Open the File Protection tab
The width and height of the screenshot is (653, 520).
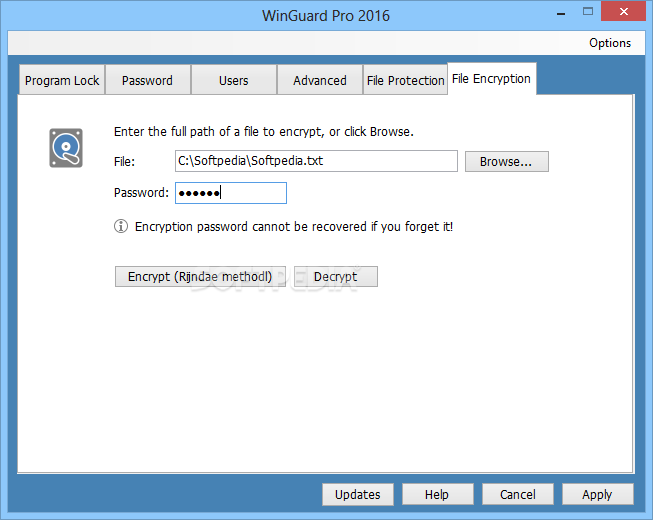[x=406, y=80]
